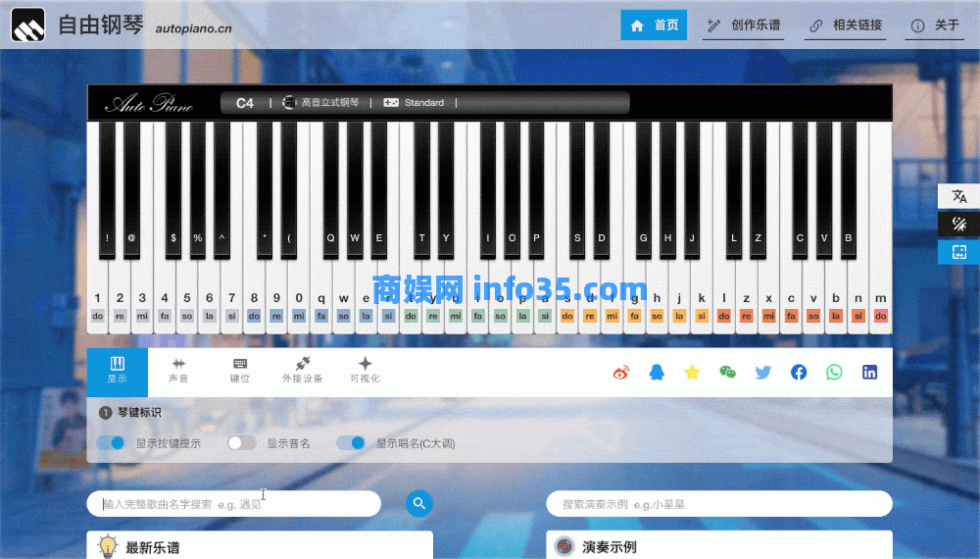Click the 演奏示例 record icon
The width and height of the screenshot is (980, 559).
pyautogui.click(x=564, y=546)
